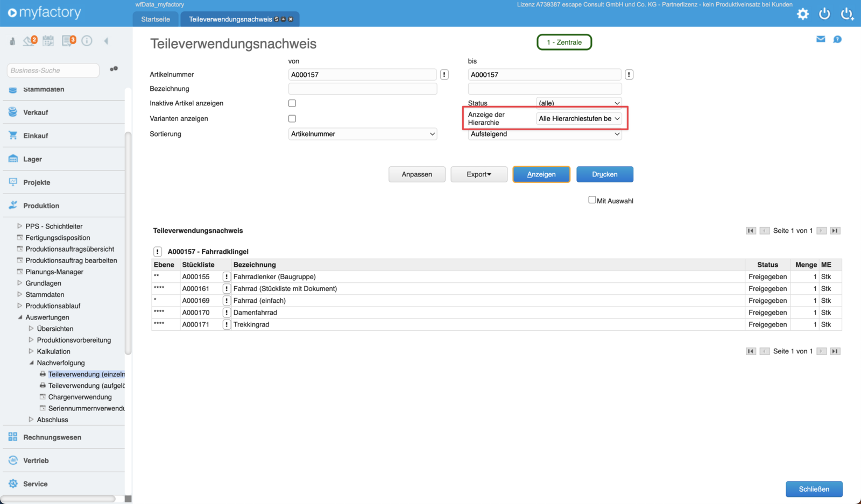Open info for Trekkingrad row
The image size is (861, 504).
point(227,324)
